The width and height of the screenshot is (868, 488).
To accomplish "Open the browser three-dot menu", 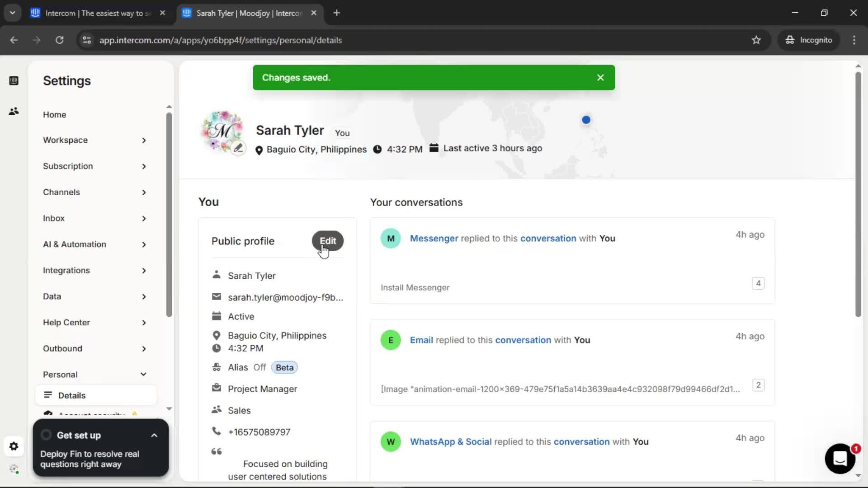I will click(x=854, y=40).
